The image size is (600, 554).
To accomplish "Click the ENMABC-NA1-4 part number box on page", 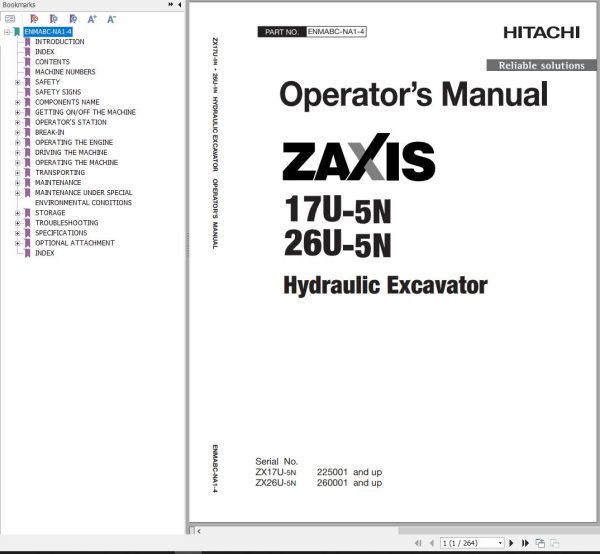I will [336, 32].
